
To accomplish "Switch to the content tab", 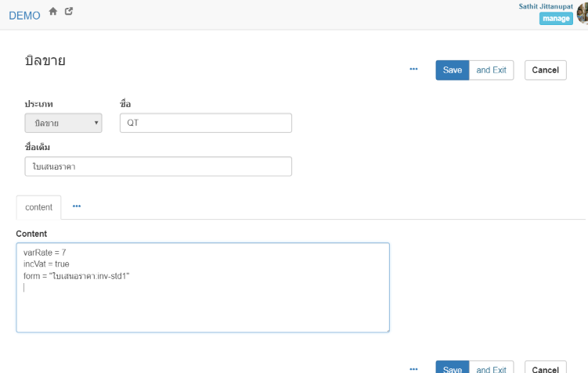I will click(38, 207).
